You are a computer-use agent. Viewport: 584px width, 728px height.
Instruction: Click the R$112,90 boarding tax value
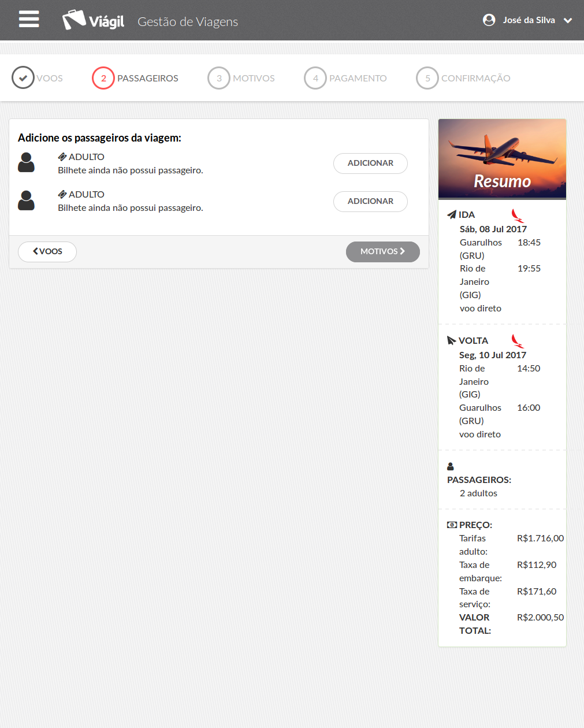pos(537,564)
